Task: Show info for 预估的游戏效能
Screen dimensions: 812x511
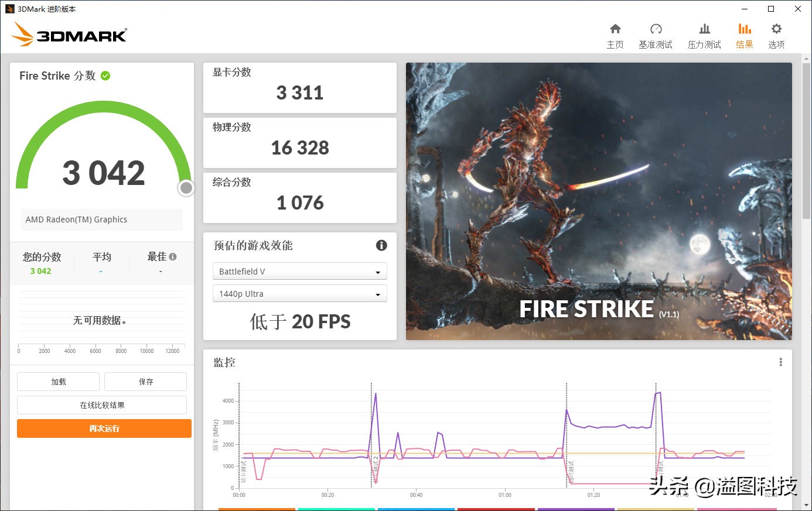Action: (x=381, y=245)
